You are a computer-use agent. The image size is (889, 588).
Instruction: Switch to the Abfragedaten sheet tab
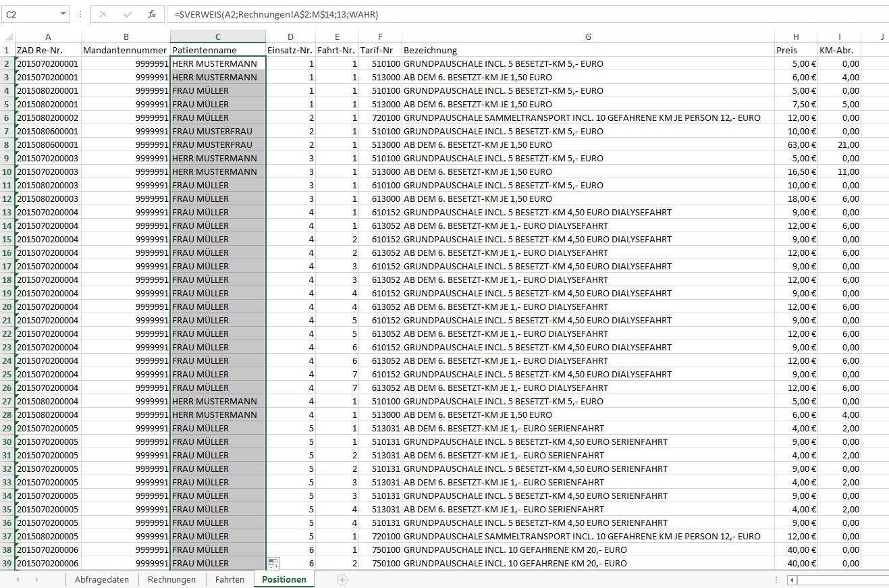point(102,580)
